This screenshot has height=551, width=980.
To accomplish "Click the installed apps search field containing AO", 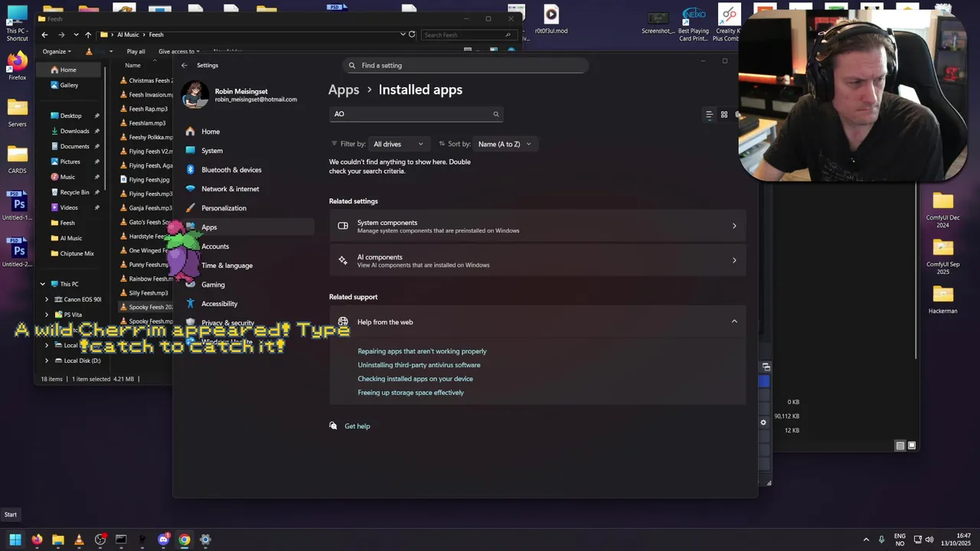I will click(x=416, y=114).
